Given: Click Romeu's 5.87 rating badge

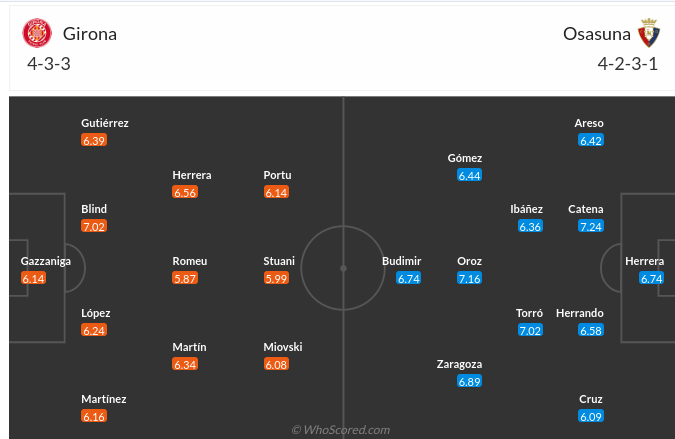Looking at the screenshot, I should click(x=184, y=279).
